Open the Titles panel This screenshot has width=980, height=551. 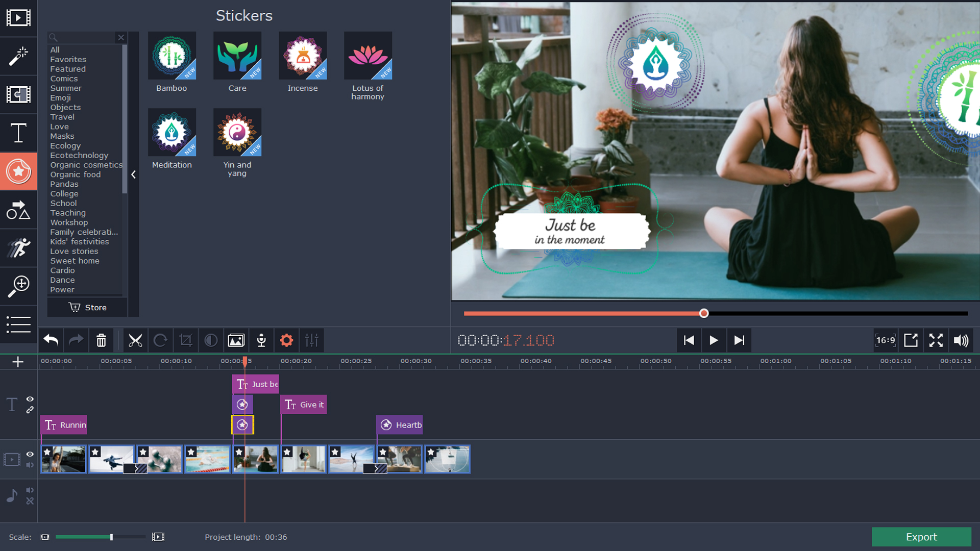(x=18, y=133)
